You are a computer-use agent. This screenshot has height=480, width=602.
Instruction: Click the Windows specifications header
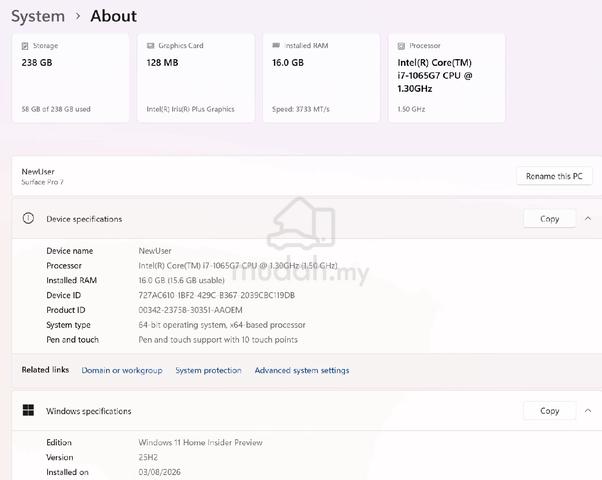(307, 410)
